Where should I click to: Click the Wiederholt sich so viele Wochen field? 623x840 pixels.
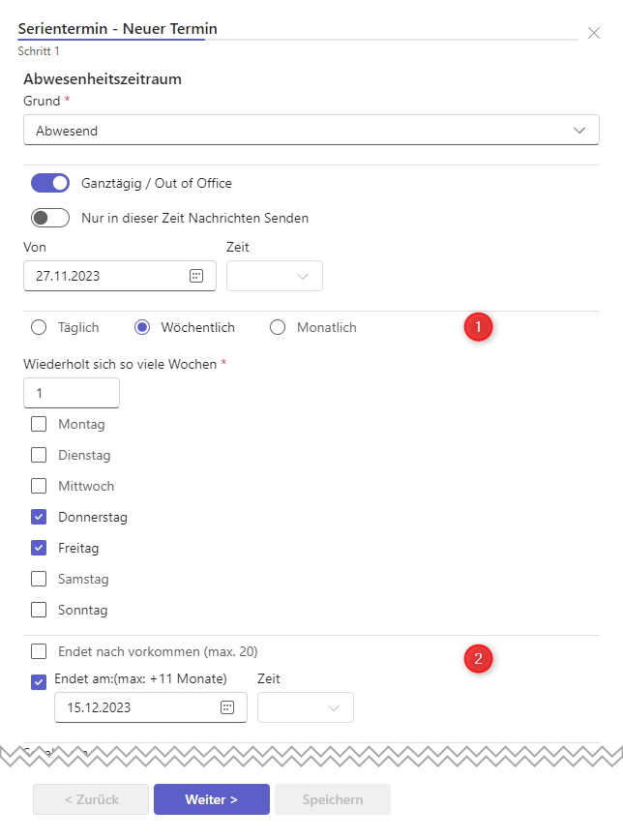[x=72, y=393]
